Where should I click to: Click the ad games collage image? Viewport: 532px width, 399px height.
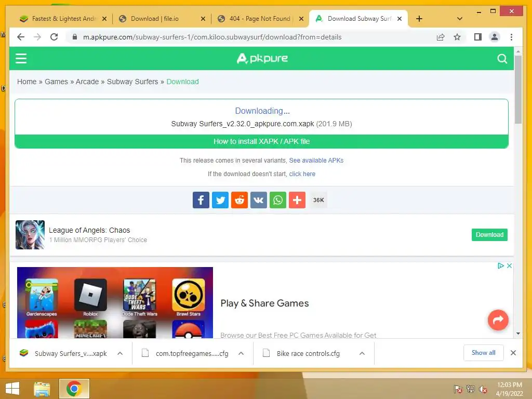pyautogui.click(x=115, y=302)
